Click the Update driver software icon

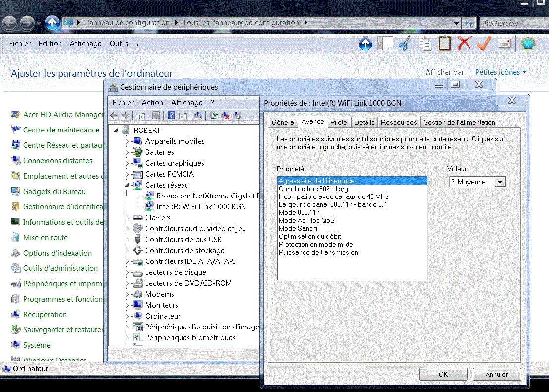pos(214,115)
